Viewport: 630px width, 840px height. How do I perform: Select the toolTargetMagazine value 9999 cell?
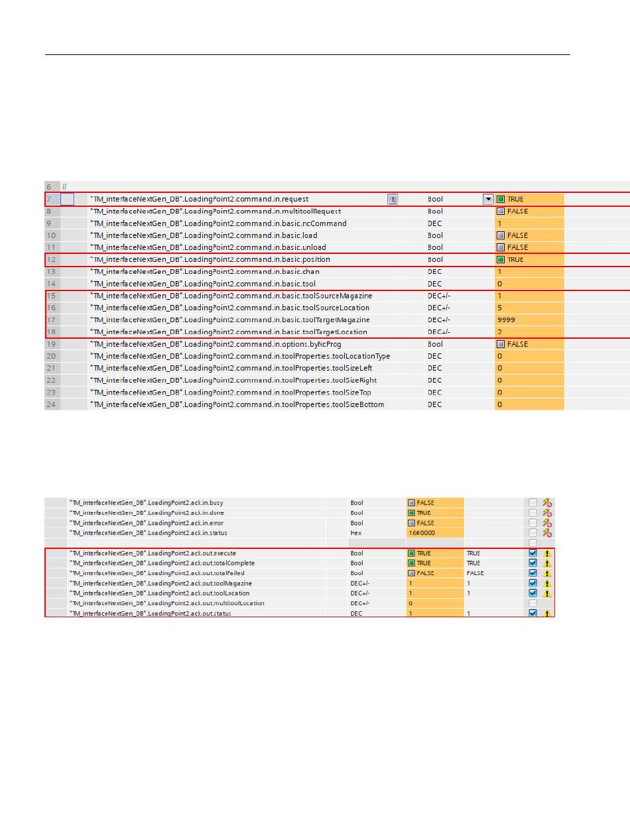[529, 320]
